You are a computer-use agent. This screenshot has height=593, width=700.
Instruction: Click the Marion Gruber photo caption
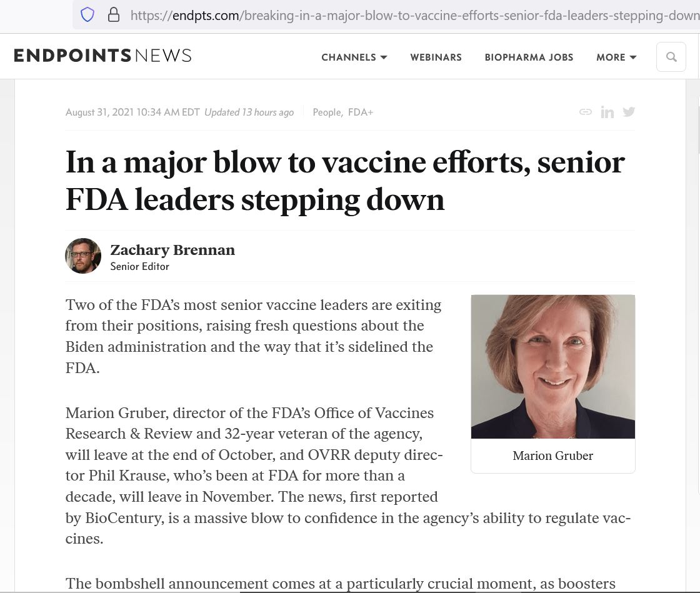[x=552, y=456]
